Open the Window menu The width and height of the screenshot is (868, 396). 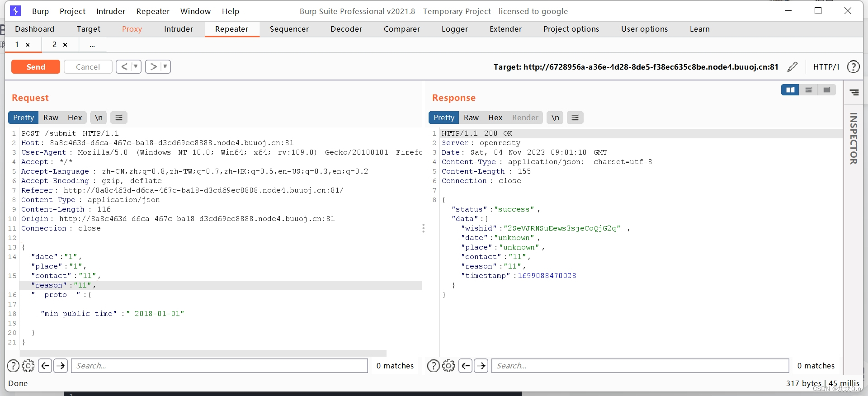point(195,11)
